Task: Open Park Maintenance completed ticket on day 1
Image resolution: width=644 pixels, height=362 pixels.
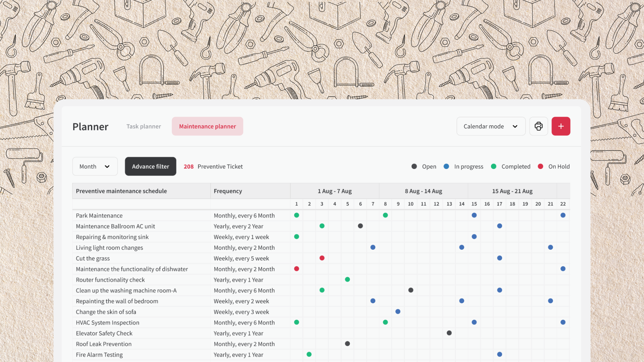Action: (297, 215)
